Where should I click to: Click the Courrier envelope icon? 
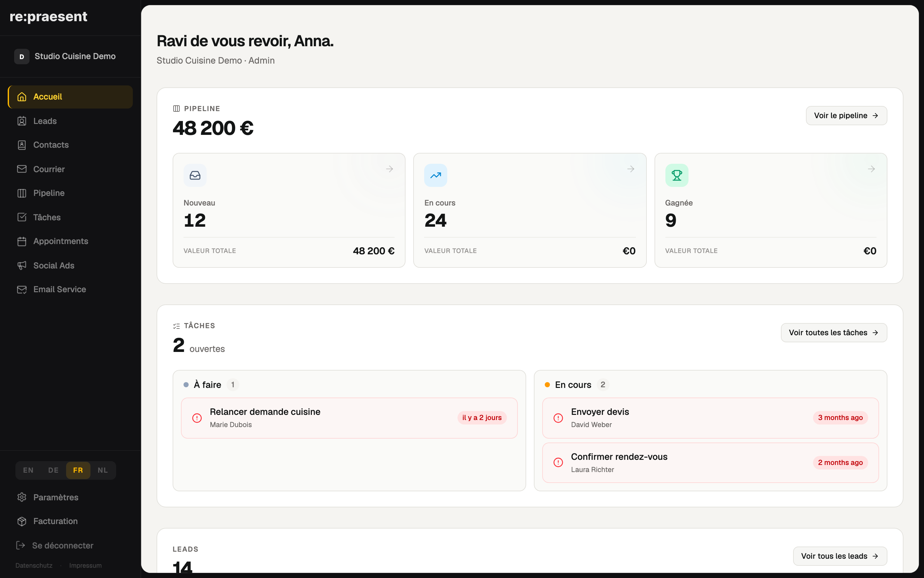click(x=22, y=169)
